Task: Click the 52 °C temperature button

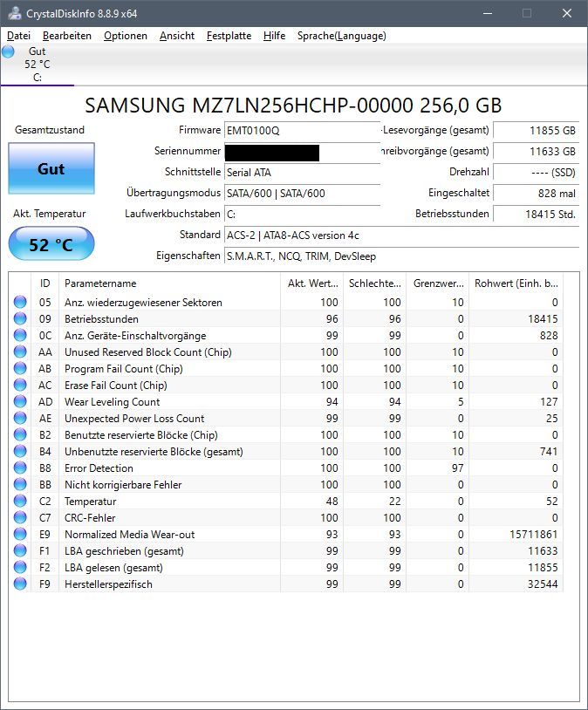Action: [51, 244]
